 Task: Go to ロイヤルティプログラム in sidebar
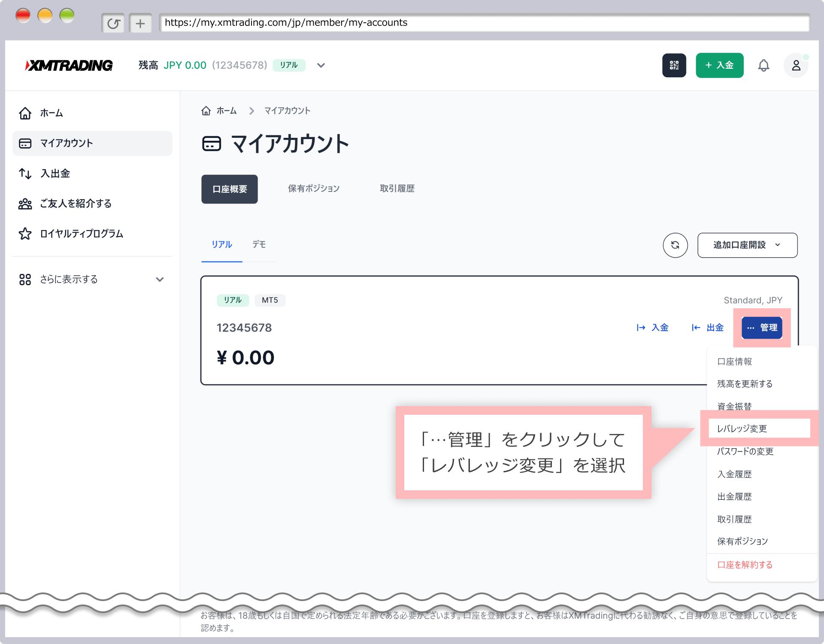tap(82, 234)
